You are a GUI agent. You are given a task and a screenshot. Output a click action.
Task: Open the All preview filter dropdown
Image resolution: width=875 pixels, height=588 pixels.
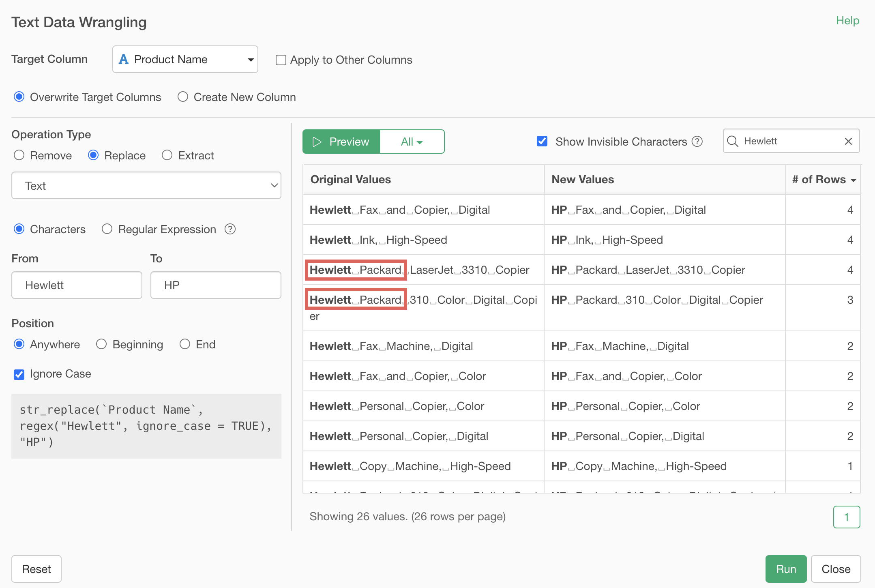point(412,142)
